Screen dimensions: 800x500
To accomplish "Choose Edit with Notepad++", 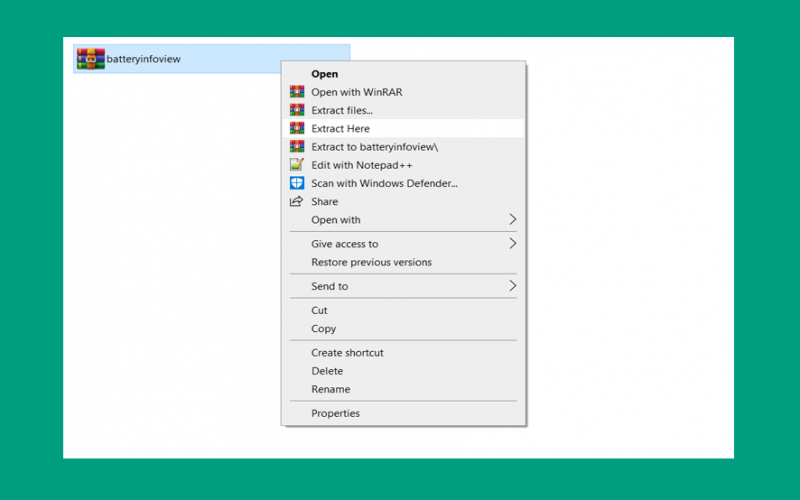I will (403, 165).
